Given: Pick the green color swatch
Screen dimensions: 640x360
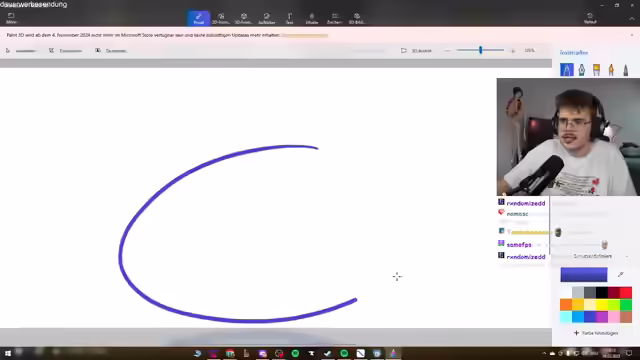Looking at the screenshot, I should pos(626,304).
